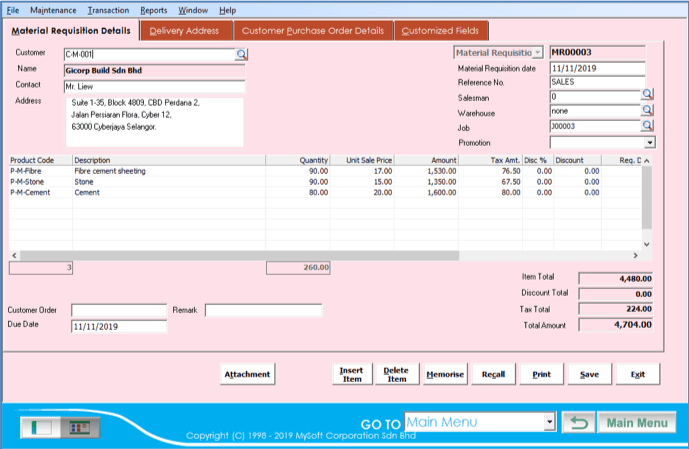The image size is (689, 449).
Task: Click the Item Total value 4,480.00
Action: coord(616,279)
